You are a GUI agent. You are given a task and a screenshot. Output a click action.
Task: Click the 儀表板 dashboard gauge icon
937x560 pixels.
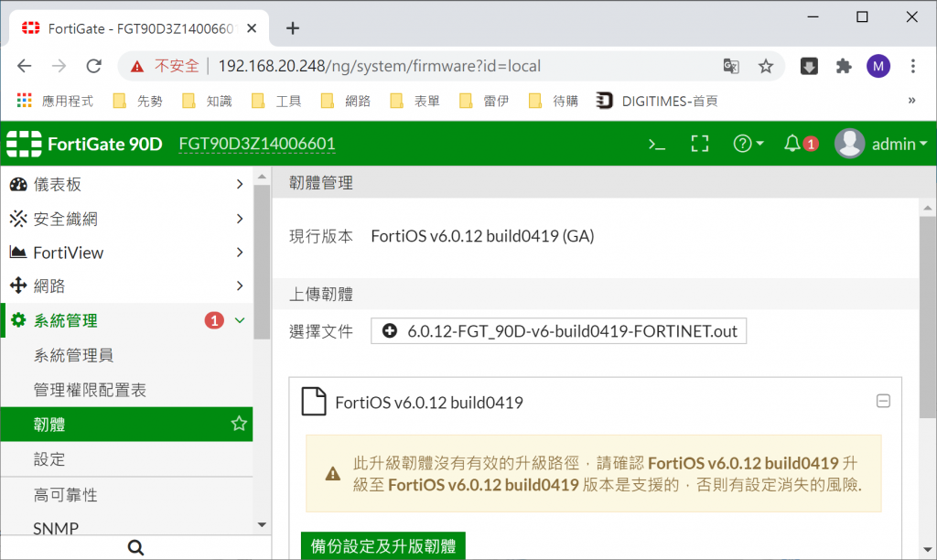point(18,184)
